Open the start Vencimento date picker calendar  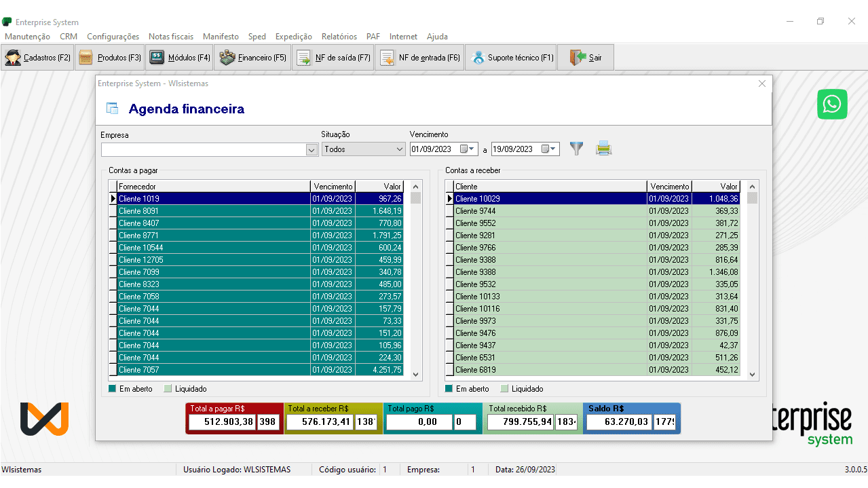tap(468, 149)
